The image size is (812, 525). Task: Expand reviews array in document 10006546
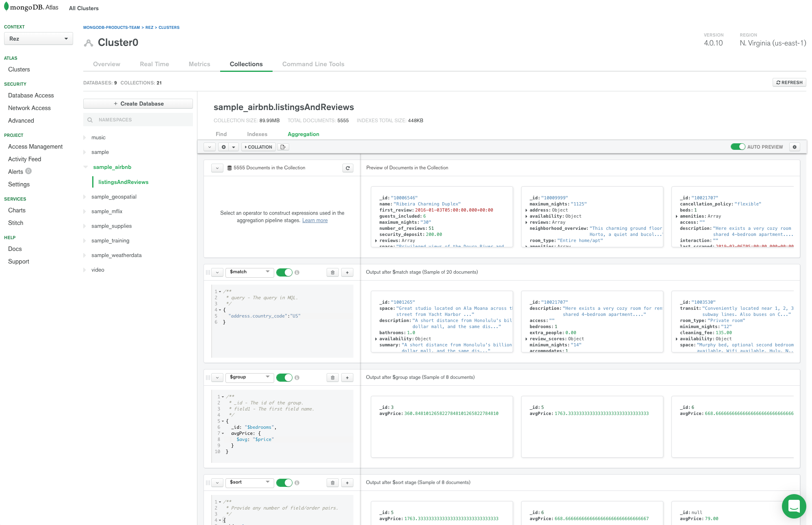[x=376, y=241]
